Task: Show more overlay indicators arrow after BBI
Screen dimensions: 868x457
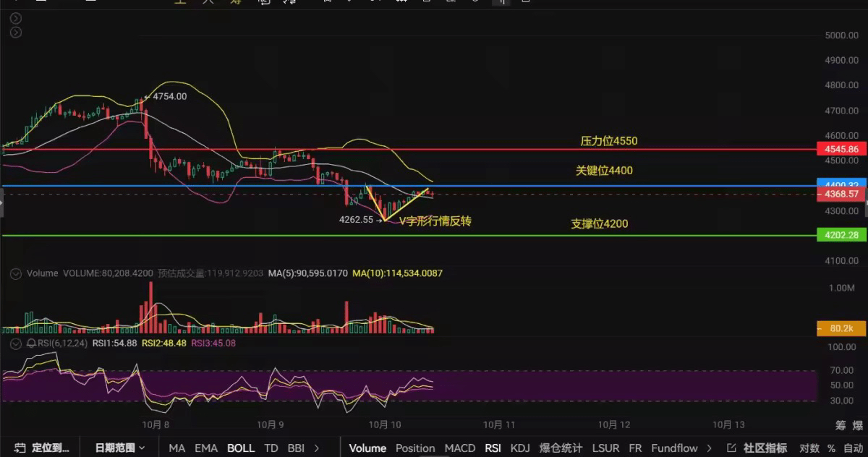Action: [x=317, y=448]
